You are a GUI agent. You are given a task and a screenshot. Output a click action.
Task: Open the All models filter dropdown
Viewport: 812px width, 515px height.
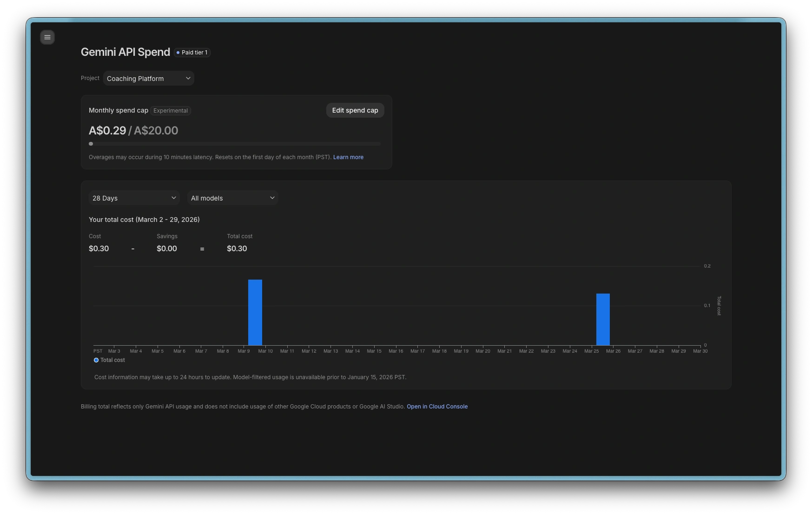click(x=232, y=198)
